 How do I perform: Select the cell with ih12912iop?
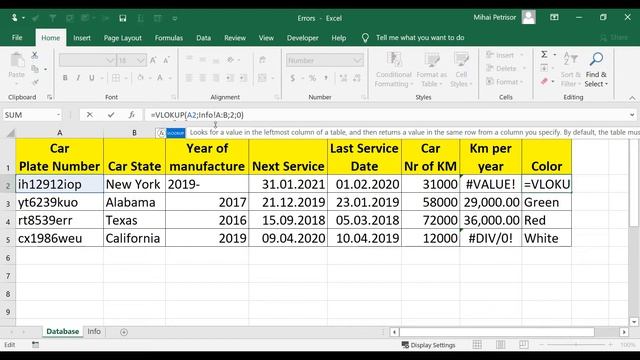(59, 184)
